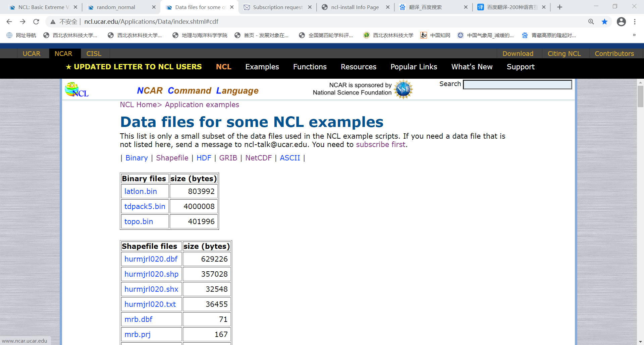This screenshot has height=345, width=644.
Task: Open the latlon.bin file link
Action: click(141, 192)
